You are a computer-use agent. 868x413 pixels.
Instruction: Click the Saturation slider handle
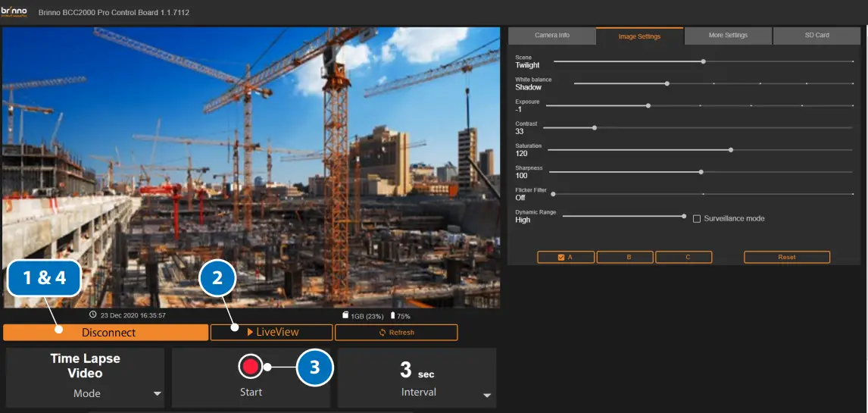[731, 150]
